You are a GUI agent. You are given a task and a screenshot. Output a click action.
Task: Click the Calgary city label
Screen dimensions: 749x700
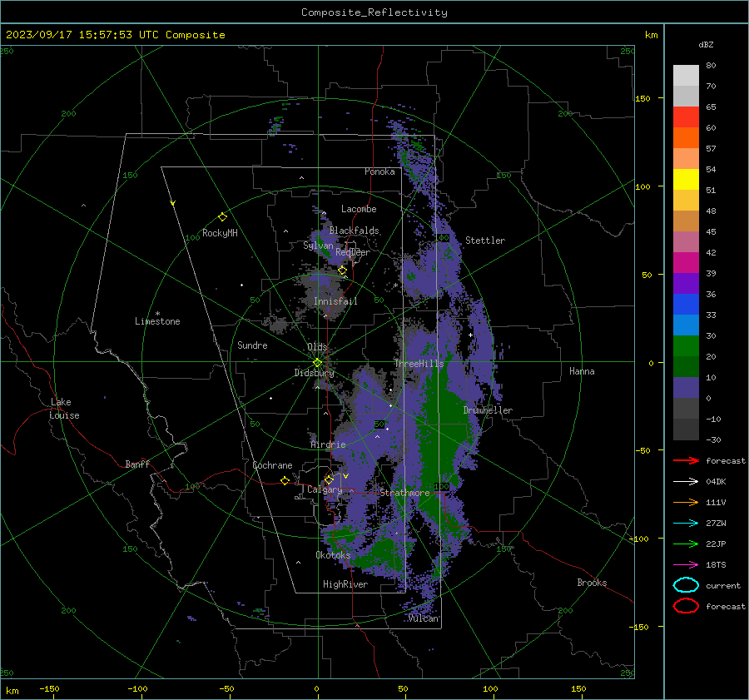point(325,489)
